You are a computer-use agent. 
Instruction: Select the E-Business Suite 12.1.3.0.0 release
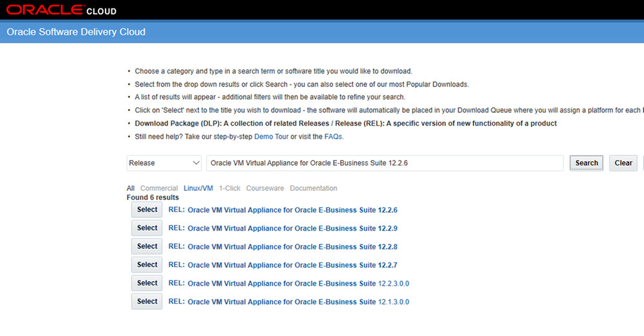147,301
